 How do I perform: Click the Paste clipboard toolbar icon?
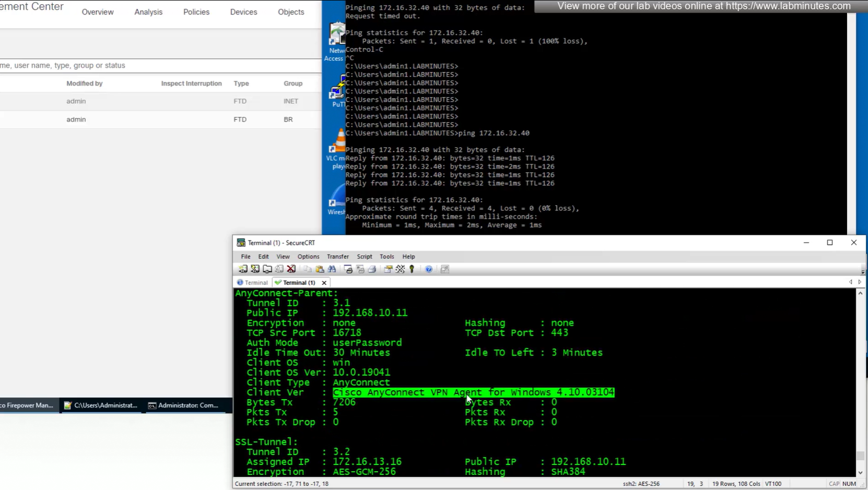pyautogui.click(x=320, y=269)
